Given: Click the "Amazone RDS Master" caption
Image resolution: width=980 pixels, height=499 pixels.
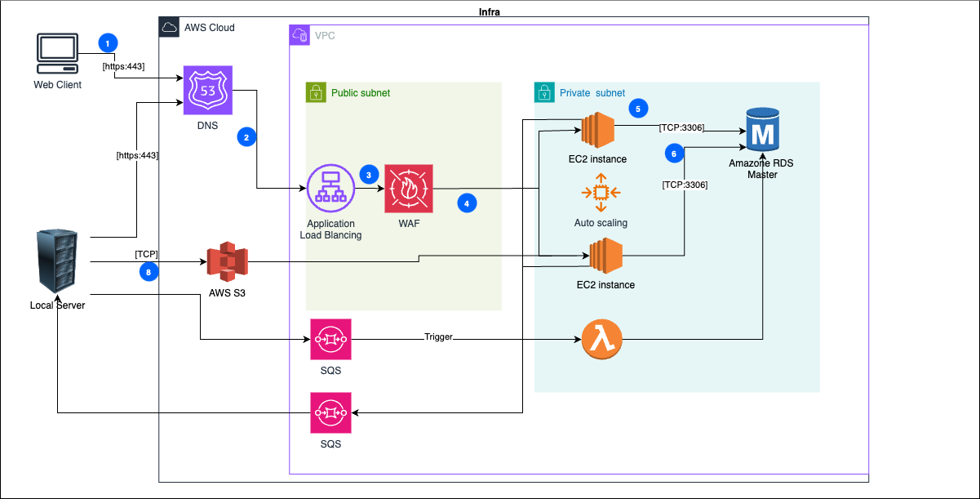Looking at the screenshot, I should [x=762, y=169].
